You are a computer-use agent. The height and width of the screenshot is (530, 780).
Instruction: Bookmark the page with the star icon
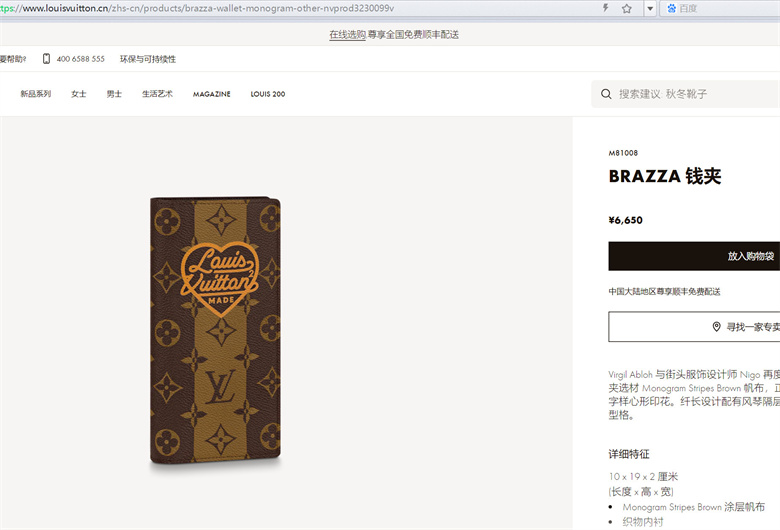626,8
